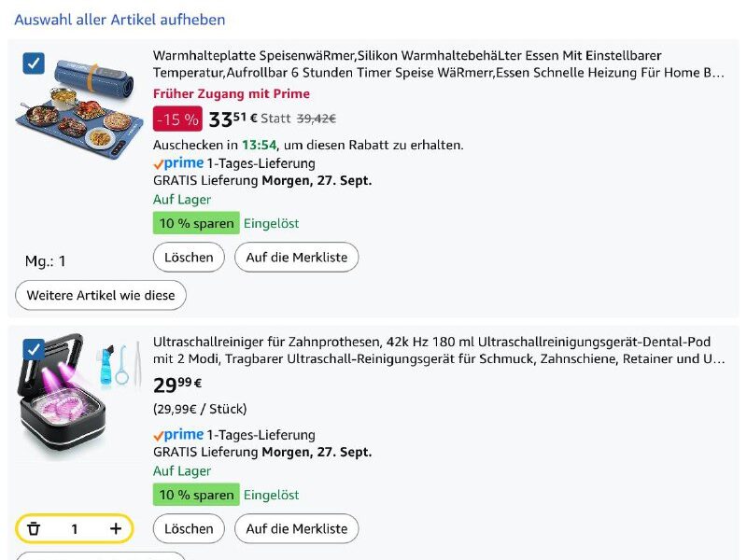Add Ultraschallreiniger to the Merkliste
This screenshot has width=747, height=560.
coord(296,528)
